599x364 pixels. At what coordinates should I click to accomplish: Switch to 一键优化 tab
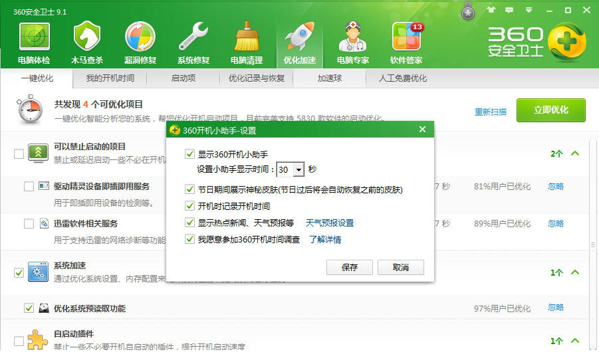point(37,78)
